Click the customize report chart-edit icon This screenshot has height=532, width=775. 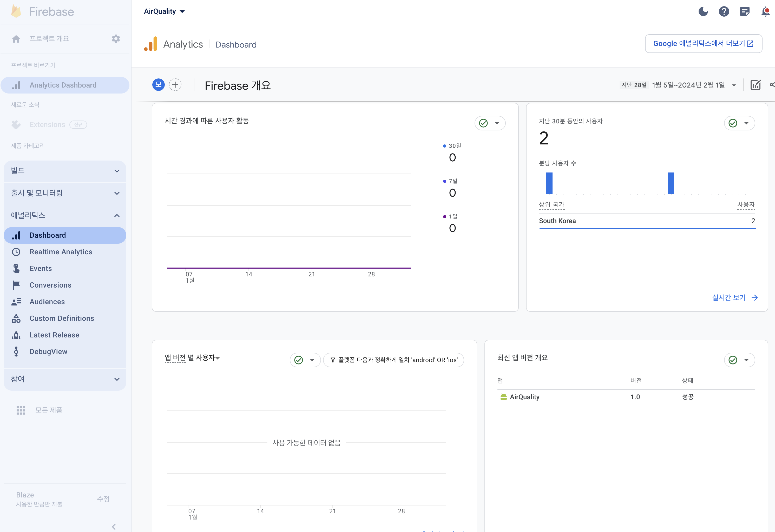click(x=755, y=85)
